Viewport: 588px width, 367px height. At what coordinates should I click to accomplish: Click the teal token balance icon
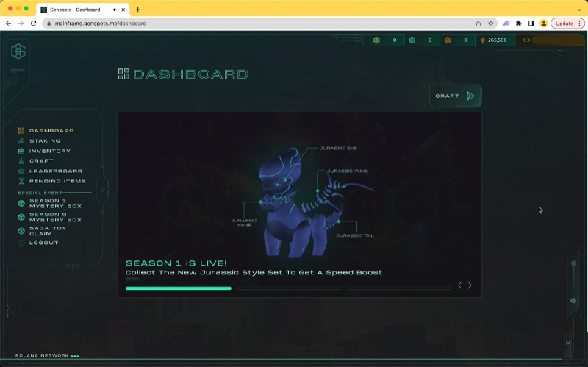coord(412,40)
